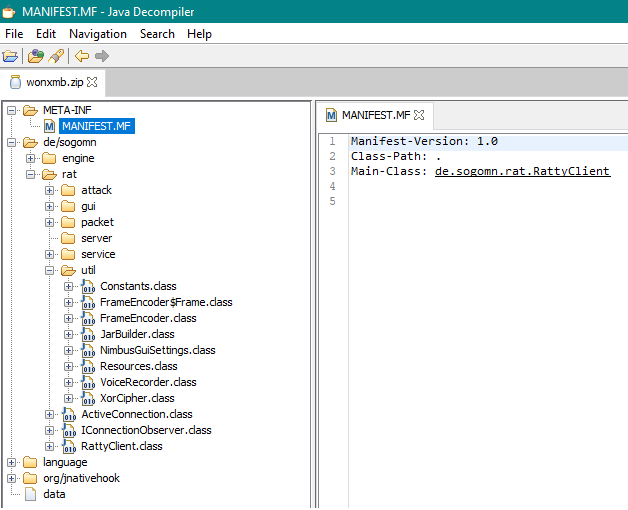Click line number 5 in gutter
Screen dimensions: 628x510
(x=332, y=202)
